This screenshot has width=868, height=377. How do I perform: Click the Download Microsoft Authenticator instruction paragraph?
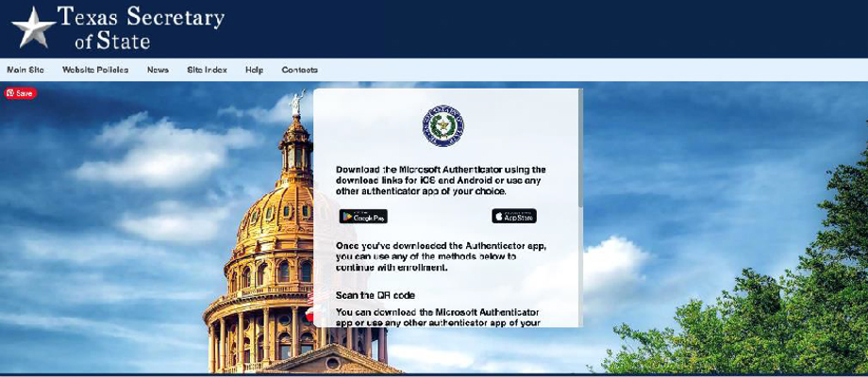tap(441, 180)
